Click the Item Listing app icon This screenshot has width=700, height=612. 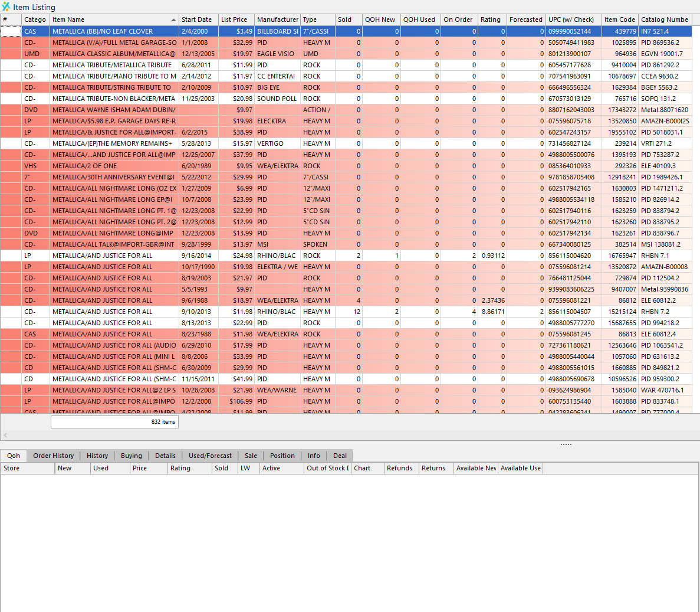click(x=6, y=6)
